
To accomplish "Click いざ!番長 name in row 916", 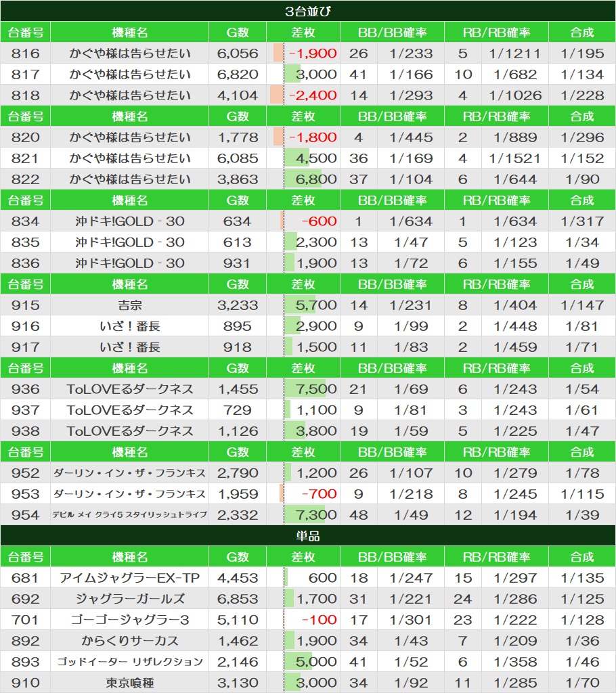I will click(129, 326).
